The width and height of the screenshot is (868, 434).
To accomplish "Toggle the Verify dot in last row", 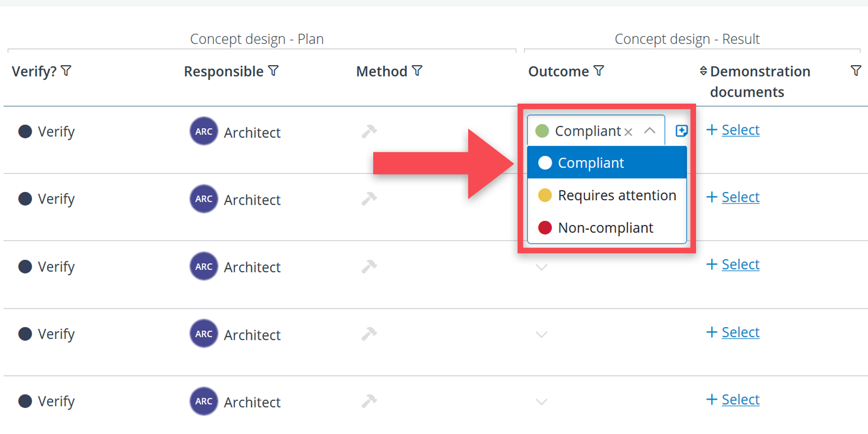I will 25,401.
